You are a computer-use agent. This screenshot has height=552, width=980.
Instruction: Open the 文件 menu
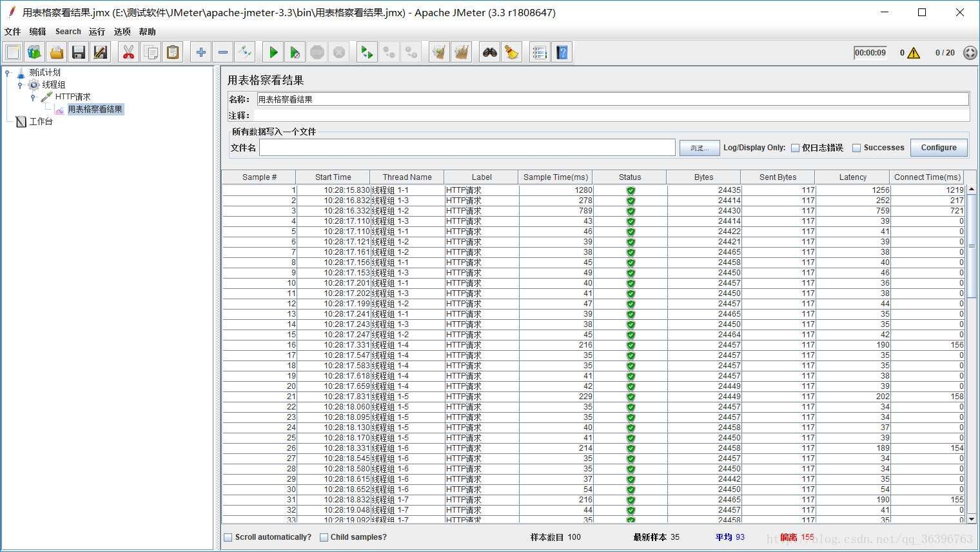click(x=12, y=32)
